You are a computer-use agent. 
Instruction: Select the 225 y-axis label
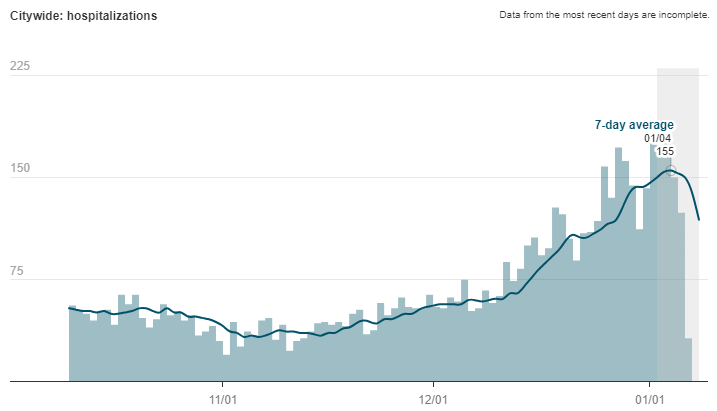coord(20,66)
